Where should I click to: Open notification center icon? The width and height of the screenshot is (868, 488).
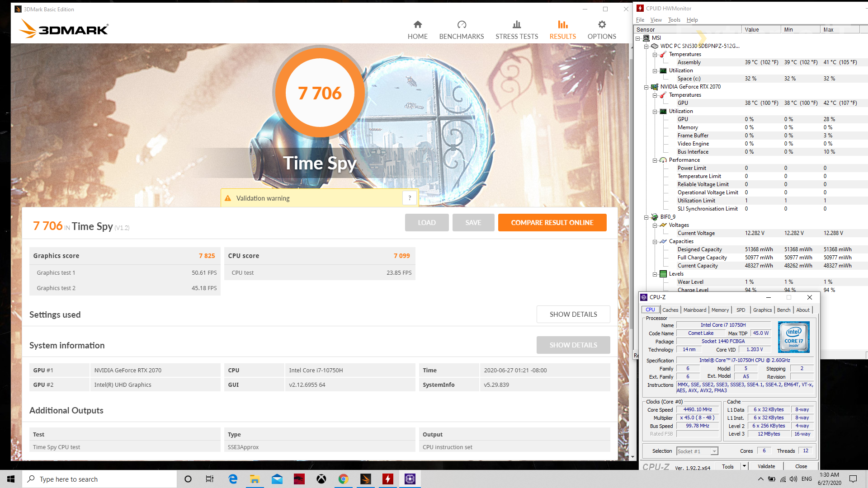(853, 479)
